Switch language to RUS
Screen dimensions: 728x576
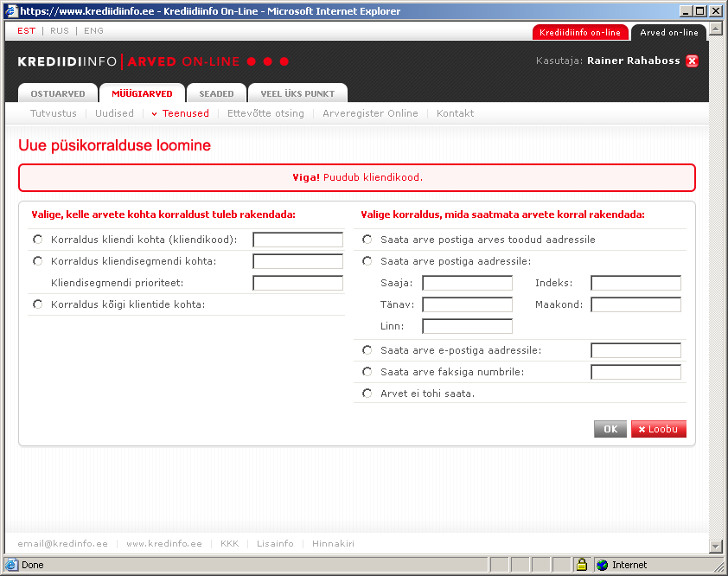point(60,30)
